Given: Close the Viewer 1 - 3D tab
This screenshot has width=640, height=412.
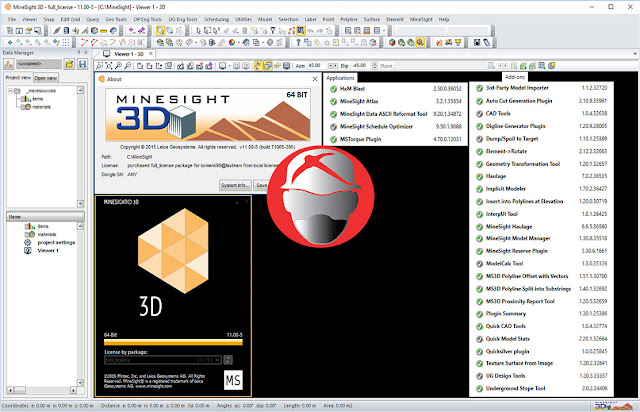Looking at the screenshot, I should tap(151, 53).
